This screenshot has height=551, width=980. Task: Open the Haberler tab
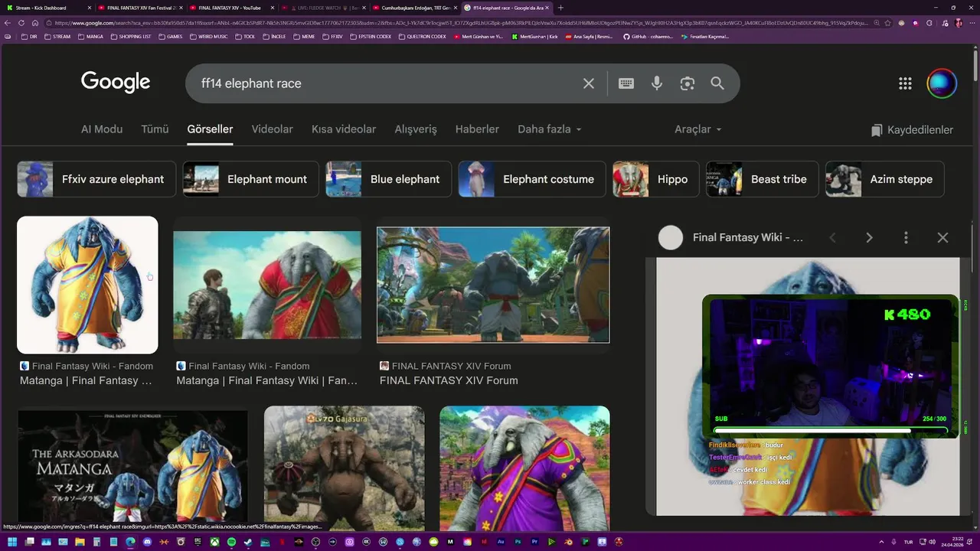point(477,129)
